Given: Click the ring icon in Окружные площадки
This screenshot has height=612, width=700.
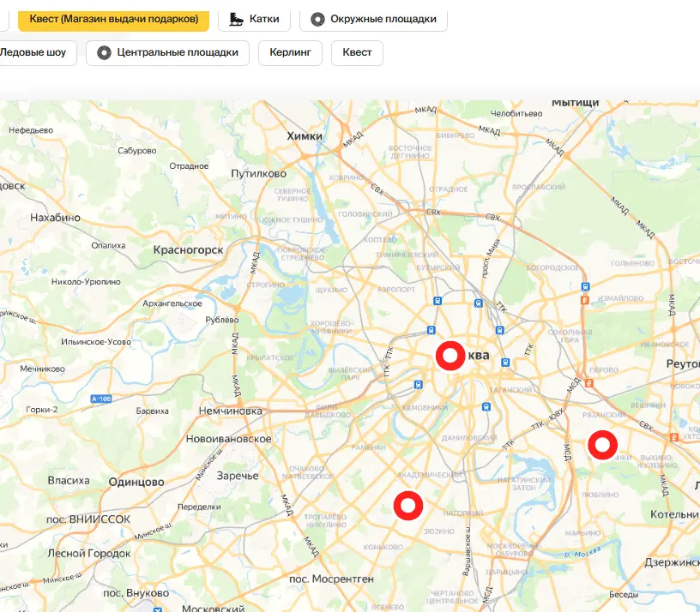Looking at the screenshot, I should [x=317, y=19].
